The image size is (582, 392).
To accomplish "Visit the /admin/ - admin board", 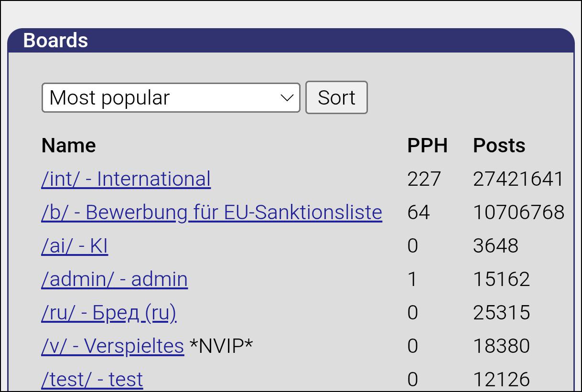I will click(114, 279).
